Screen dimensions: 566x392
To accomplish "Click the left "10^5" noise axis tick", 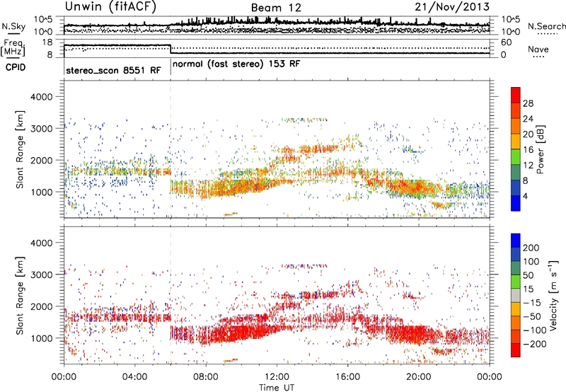I will tap(43, 20).
